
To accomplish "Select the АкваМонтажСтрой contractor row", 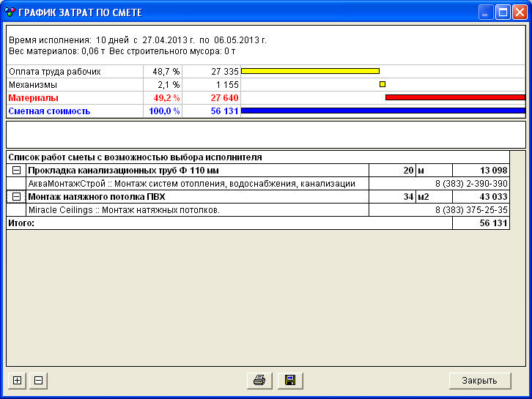I will (x=191, y=183).
